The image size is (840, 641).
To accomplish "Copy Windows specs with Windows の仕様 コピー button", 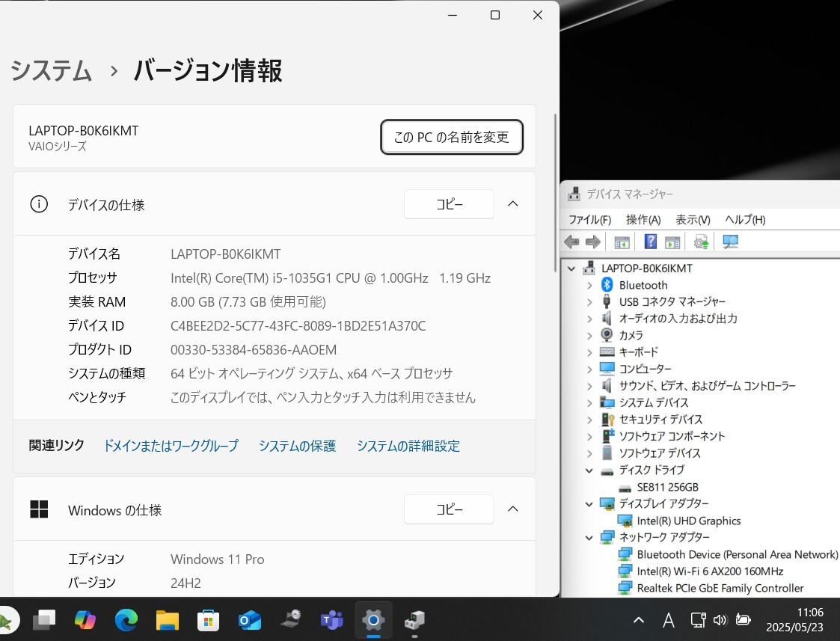I will click(449, 509).
